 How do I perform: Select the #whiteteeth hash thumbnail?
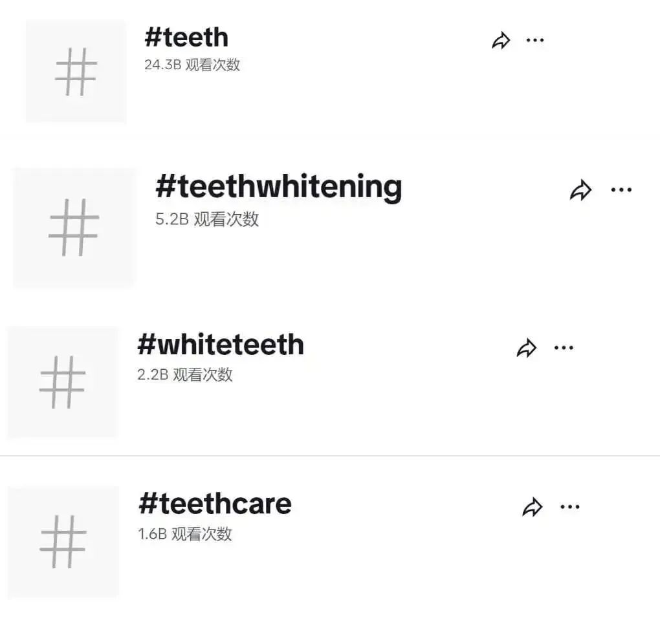click(63, 382)
